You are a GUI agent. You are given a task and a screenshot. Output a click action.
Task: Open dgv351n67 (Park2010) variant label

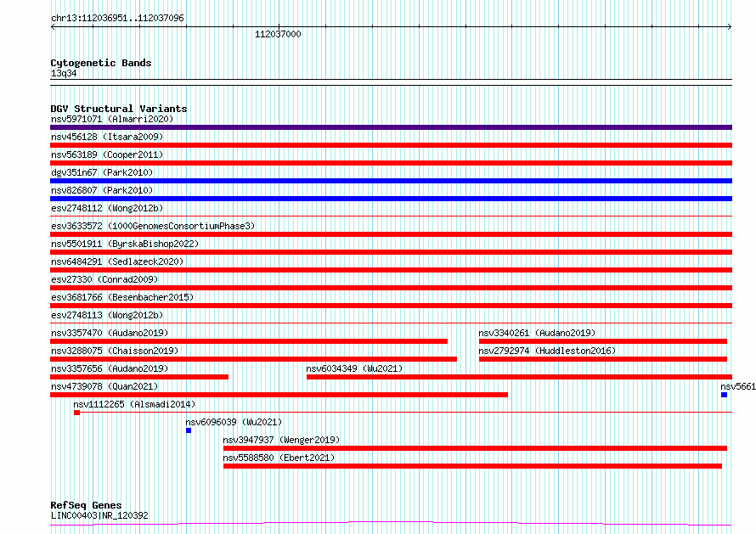(x=102, y=172)
